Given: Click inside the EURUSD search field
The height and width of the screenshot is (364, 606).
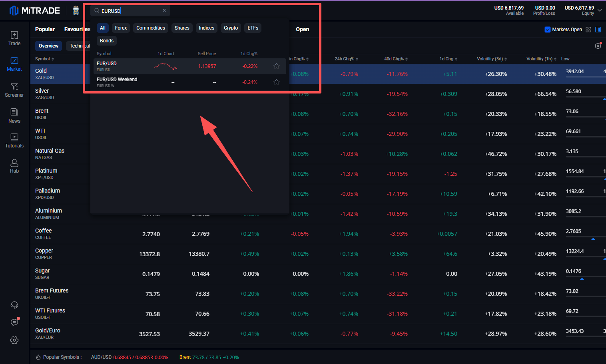Looking at the screenshot, I should click(130, 11).
